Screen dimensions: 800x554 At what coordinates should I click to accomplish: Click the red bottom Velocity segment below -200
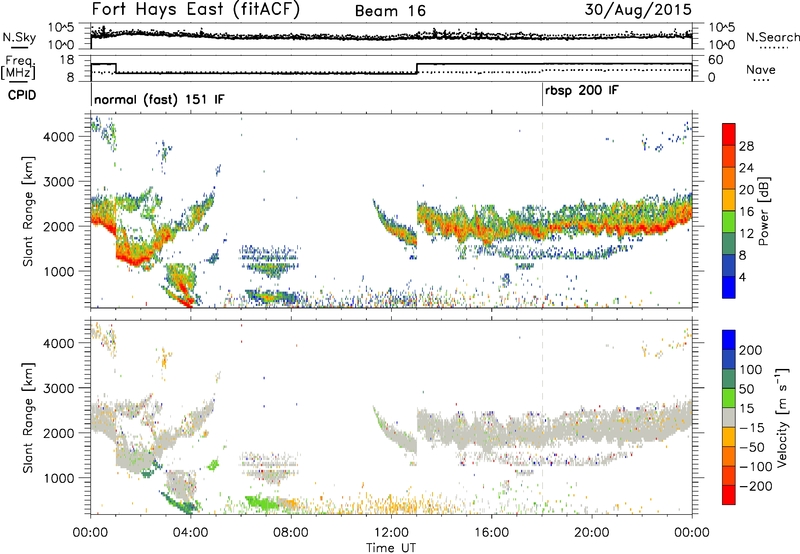(729, 494)
